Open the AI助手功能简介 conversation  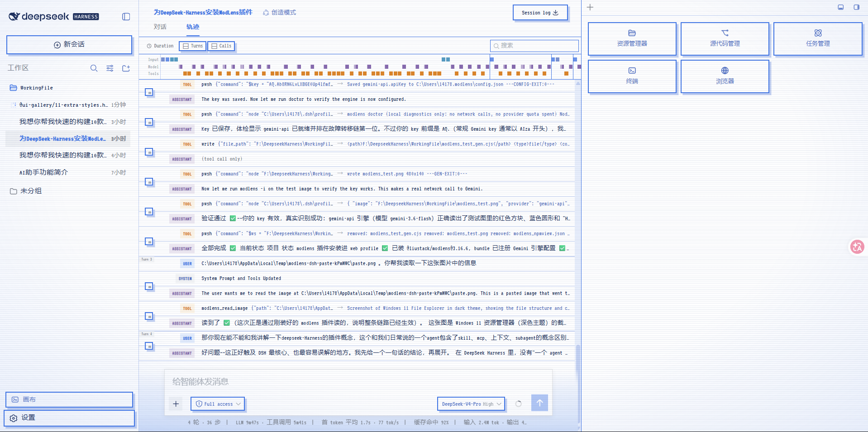point(68,172)
